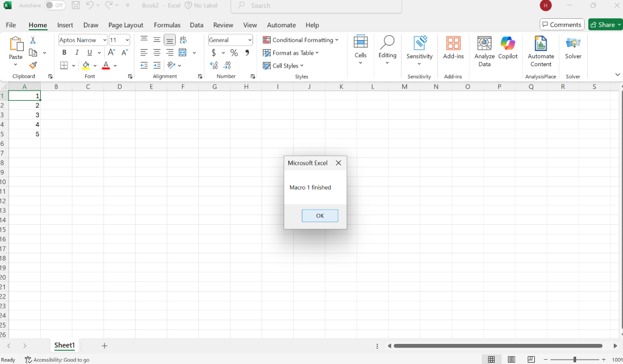Open Cell Styles dropdown
Viewport: 623px width, 364px height.
(284, 66)
